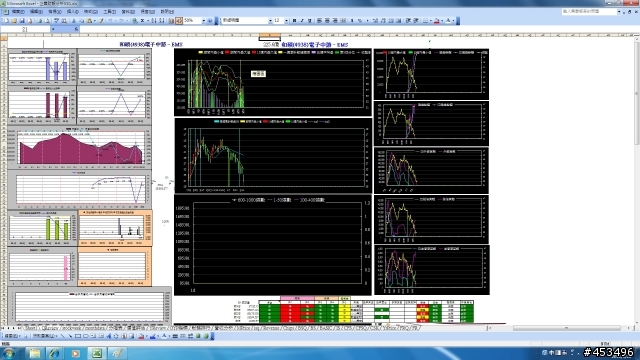Click the AutoSum sigma icon
Viewport: 640px width, 360px height.
[142, 20]
